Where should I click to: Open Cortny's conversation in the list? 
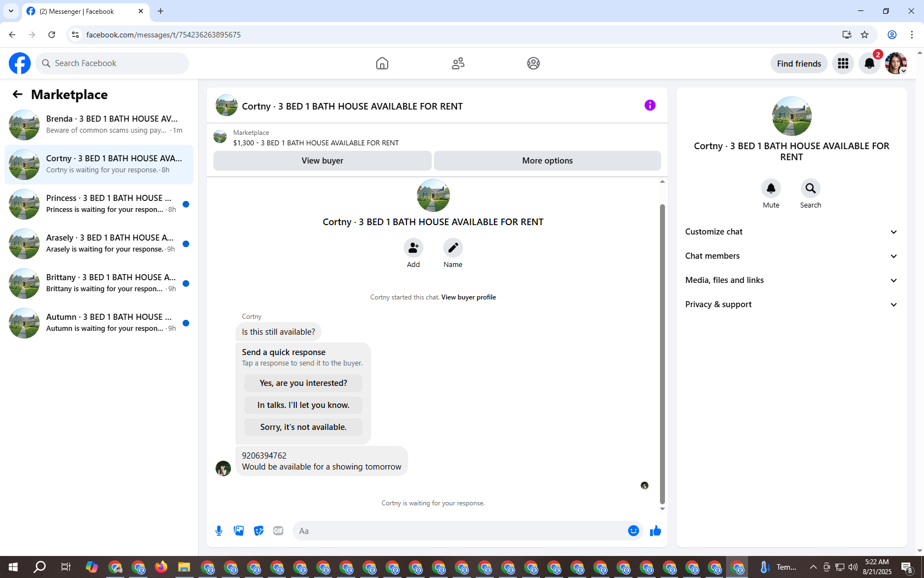pos(99,165)
